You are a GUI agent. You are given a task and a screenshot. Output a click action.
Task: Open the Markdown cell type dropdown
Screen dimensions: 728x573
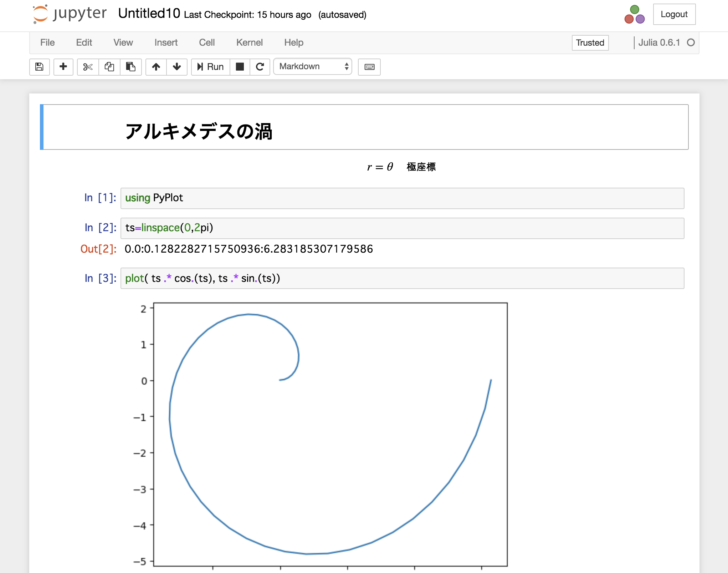pos(313,67)
